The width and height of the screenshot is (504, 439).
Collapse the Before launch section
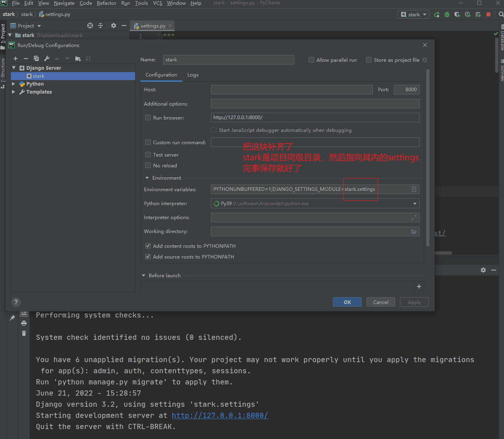(x=144, y=275)
